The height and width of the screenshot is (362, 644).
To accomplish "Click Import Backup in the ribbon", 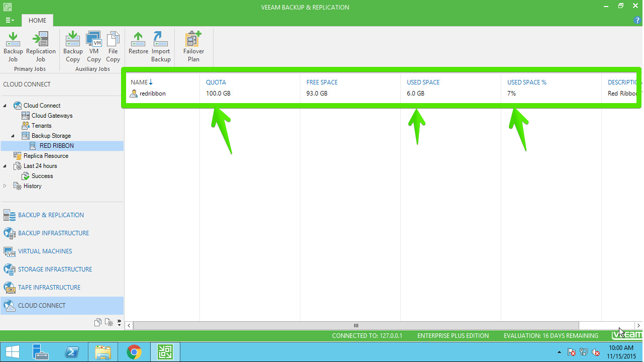I will click(x=161, y=47).
